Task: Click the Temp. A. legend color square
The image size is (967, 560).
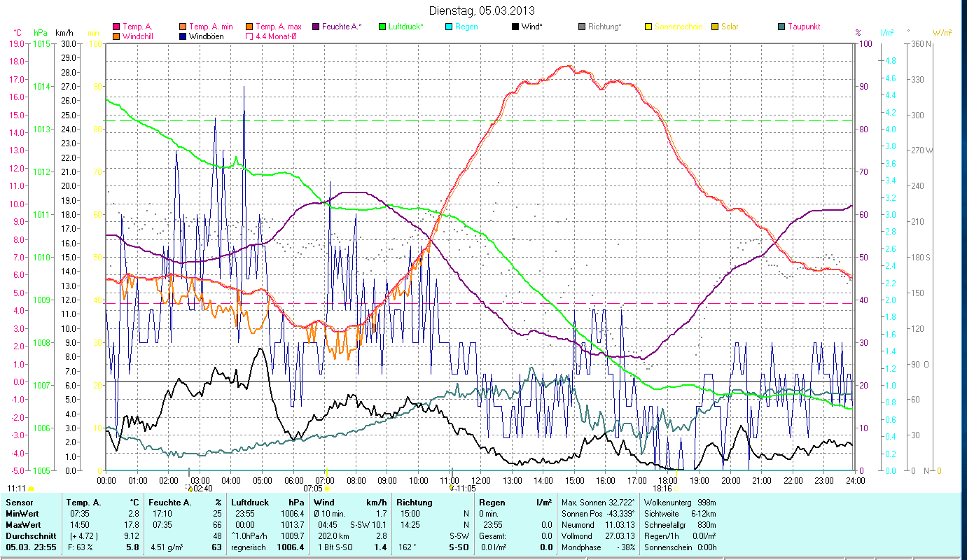Action: click(116, 27)
